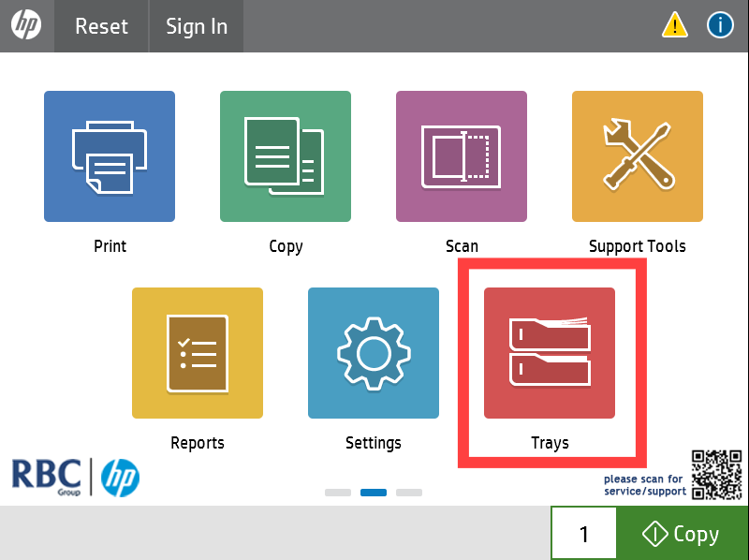Tap the "Print" label text
The width and height of the screenshot is (749, 560).
pos(110,246)
